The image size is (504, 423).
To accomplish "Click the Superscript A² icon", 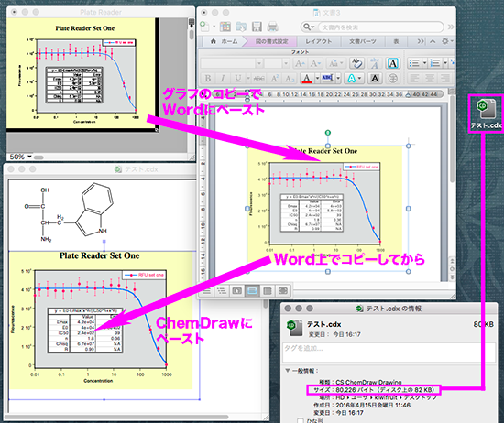I will [x=275, y=78].
